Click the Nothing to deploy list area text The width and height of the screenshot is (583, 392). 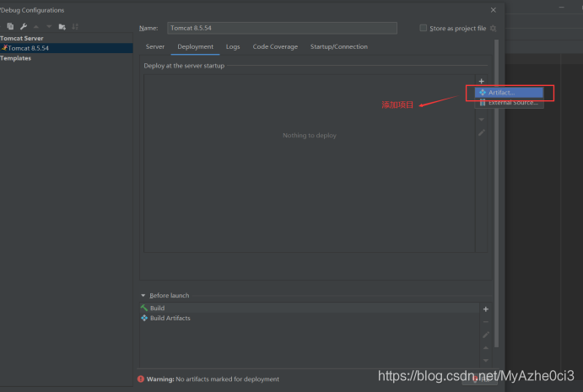[x=310, y=135]
